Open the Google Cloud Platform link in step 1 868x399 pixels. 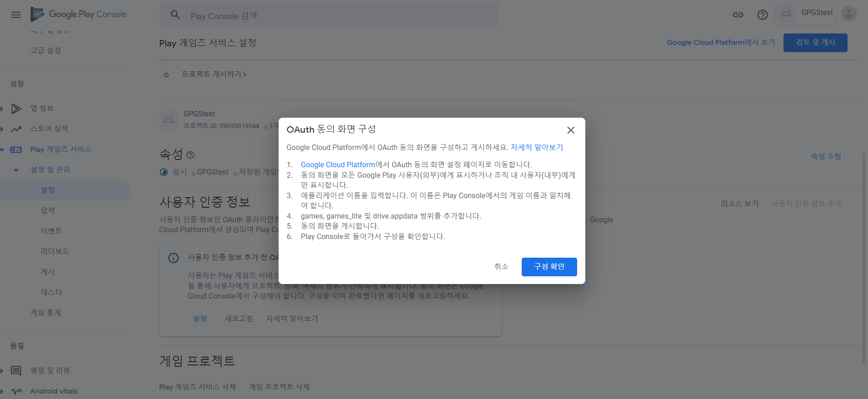tap(338, 165)
